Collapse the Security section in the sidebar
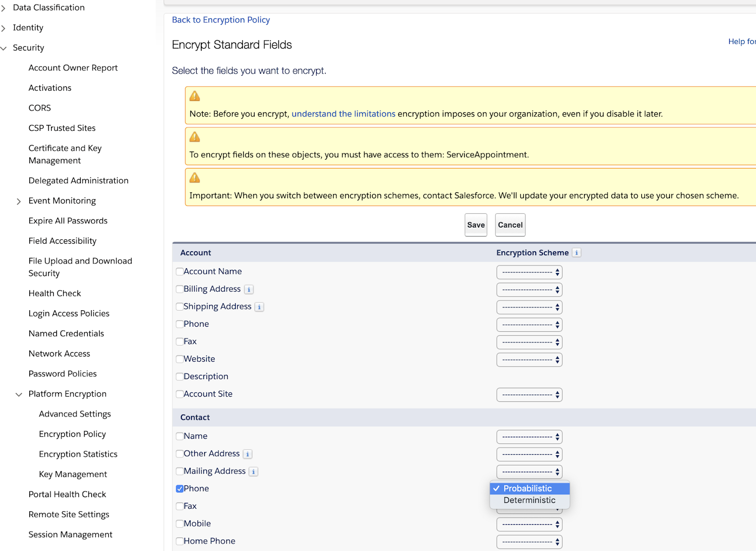 [x=5, y=48]
